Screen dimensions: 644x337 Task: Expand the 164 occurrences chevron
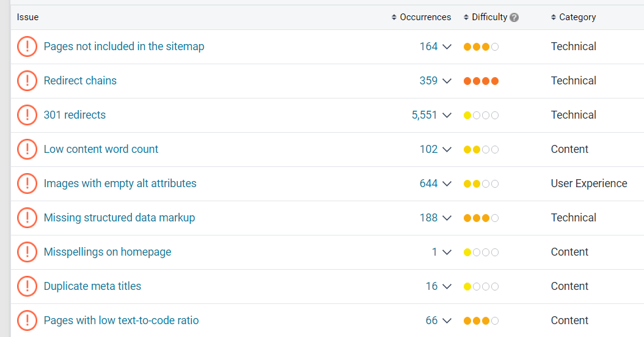pos(447,46)
